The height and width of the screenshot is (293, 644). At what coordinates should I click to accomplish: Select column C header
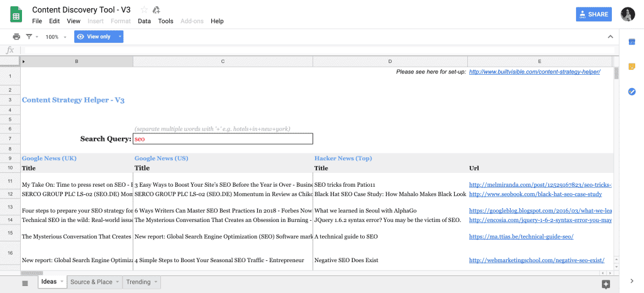[x=223, y=62]
